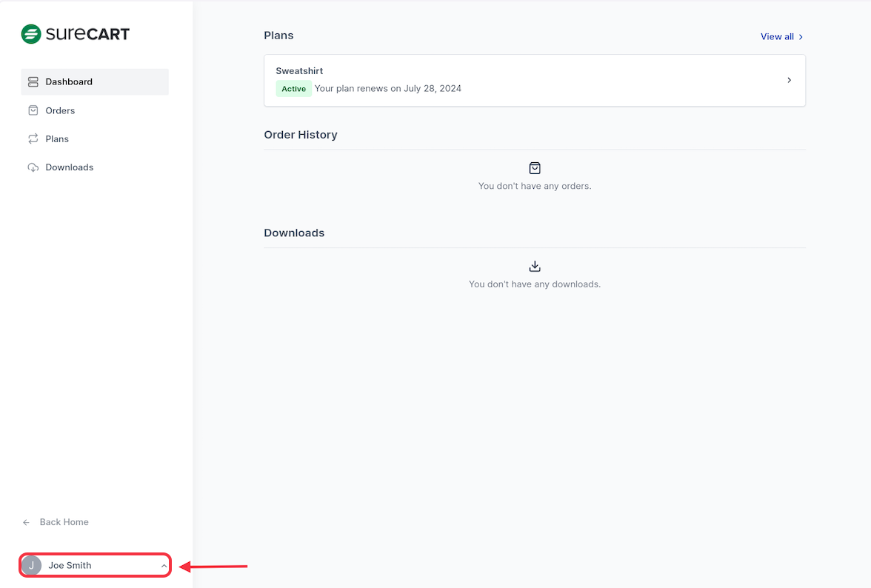871x588 pixels.
Task: Click the Downloads cloud icon in the sidebar
Action: coord(33,167)
